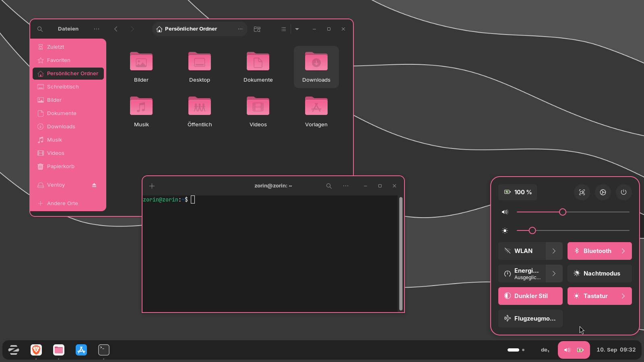
Task: Click the volume slider track
Action: click(573, 212)
